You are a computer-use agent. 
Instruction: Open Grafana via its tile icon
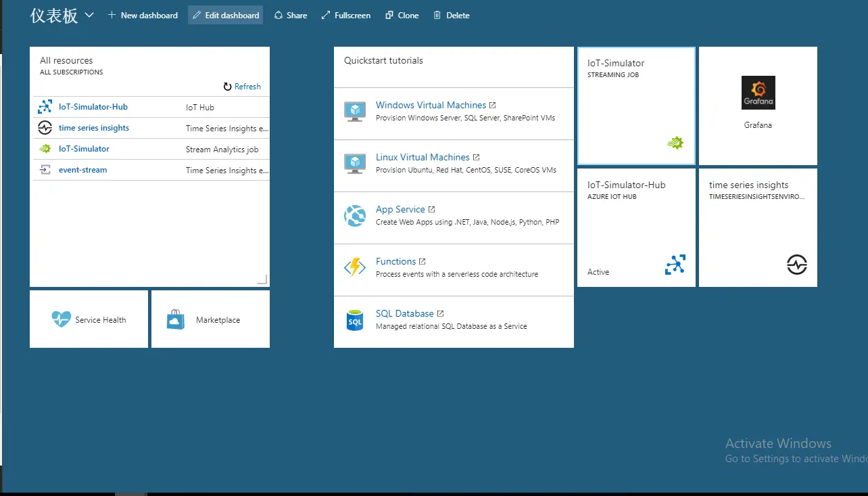[758, 93]
